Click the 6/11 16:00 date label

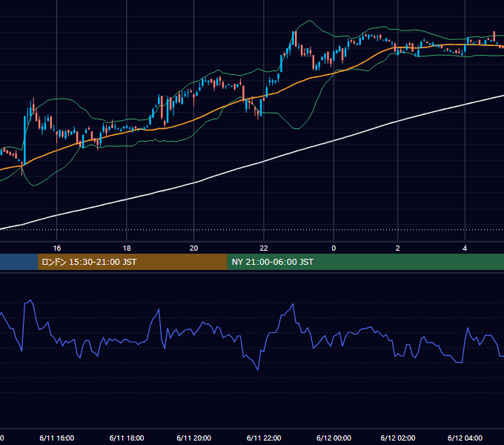click(56, 438)
